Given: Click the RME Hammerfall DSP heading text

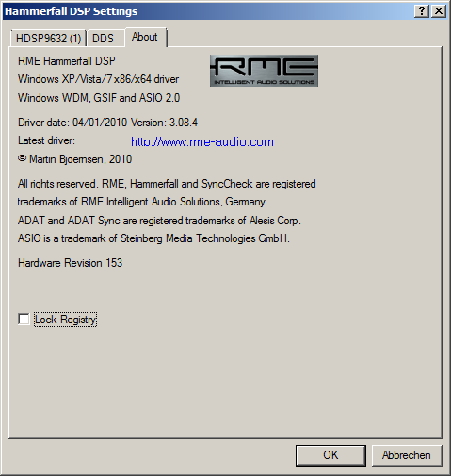Looking at the screenshot, I should (x=67, y=60).
